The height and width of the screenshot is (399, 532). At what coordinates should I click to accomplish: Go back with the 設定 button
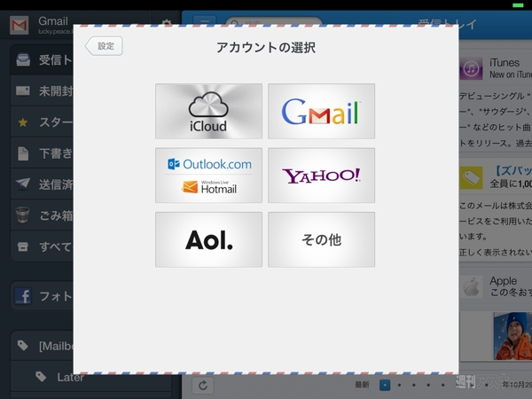coord(104,46)
